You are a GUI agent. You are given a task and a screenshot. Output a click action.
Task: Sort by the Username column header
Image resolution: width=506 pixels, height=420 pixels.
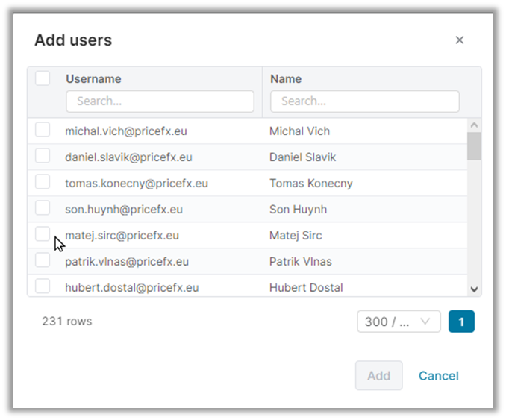click(93, 79)
